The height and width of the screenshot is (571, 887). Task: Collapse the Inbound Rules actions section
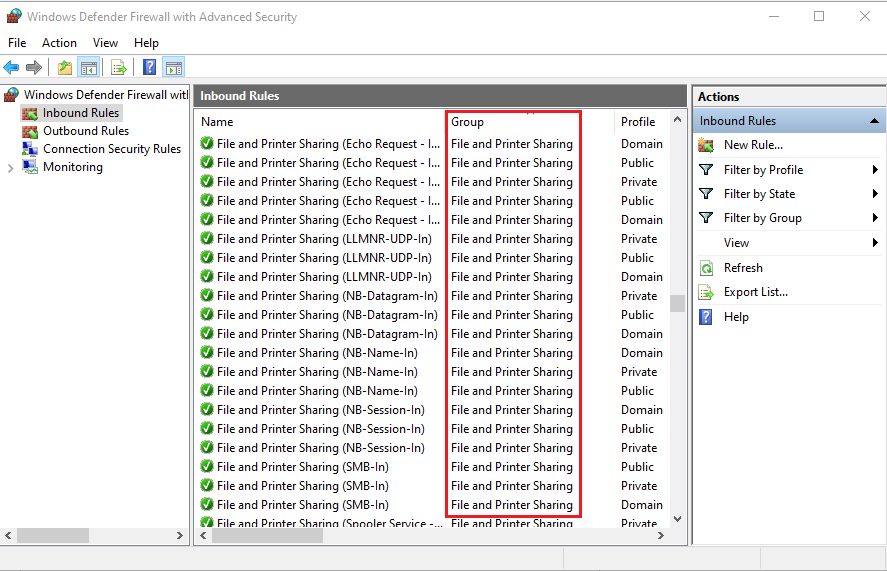coord(874,121)
